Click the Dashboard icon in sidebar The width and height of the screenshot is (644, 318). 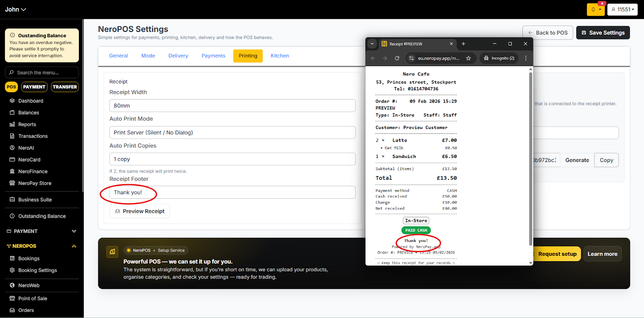[12, 101]
